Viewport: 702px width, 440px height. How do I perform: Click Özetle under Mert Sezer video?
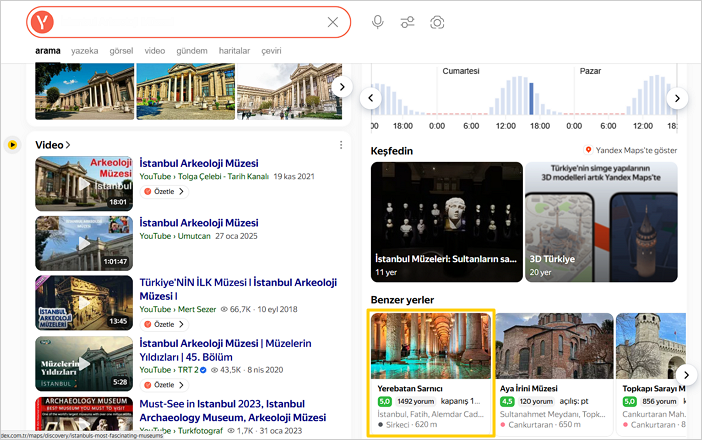(x=164, y=325)
